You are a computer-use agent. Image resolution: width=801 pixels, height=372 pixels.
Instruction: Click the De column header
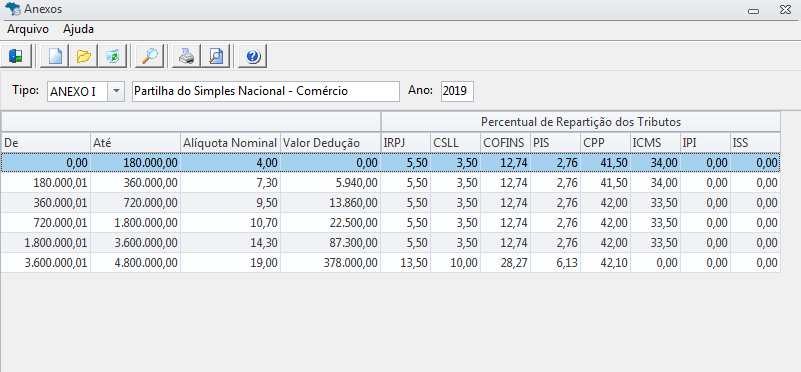[45, 143]
